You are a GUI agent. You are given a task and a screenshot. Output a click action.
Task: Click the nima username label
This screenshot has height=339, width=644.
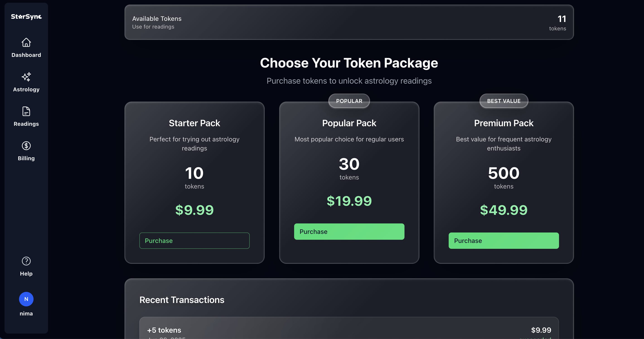[x=26, y=313]
